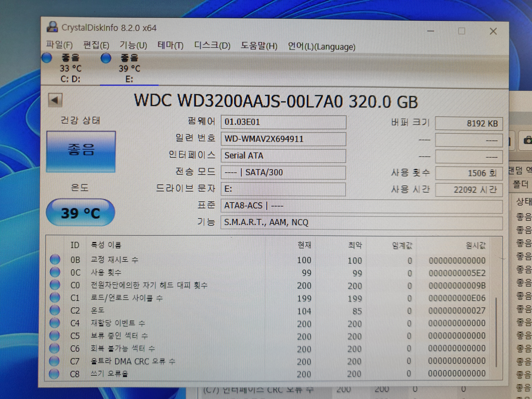Screen dimensions: 532x399
Task: Click the blue status circle for C: D: disk
Action: pos(47,58)
